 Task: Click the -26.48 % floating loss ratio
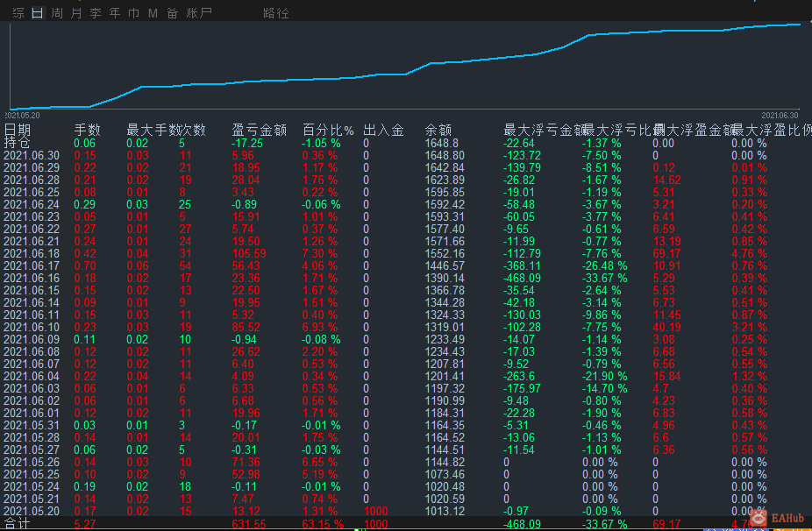click(604, 266)
